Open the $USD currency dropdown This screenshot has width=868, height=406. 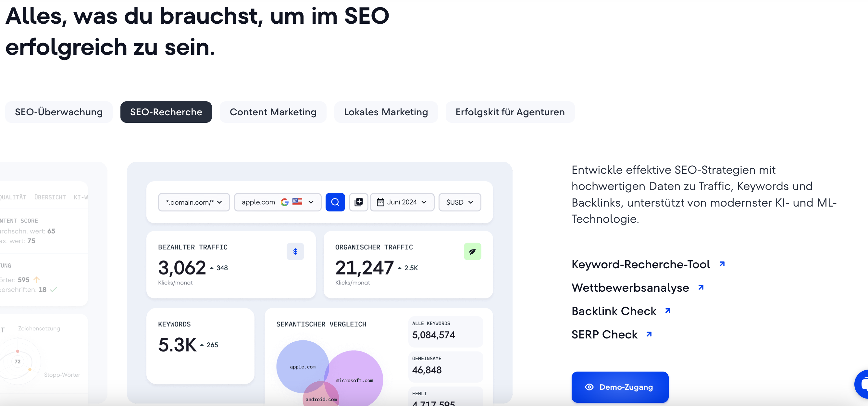point(460,202)
